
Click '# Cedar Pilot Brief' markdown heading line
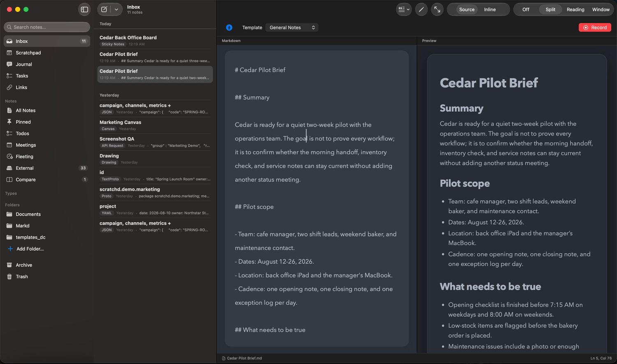pyautogui.click(x=260, y=70)
